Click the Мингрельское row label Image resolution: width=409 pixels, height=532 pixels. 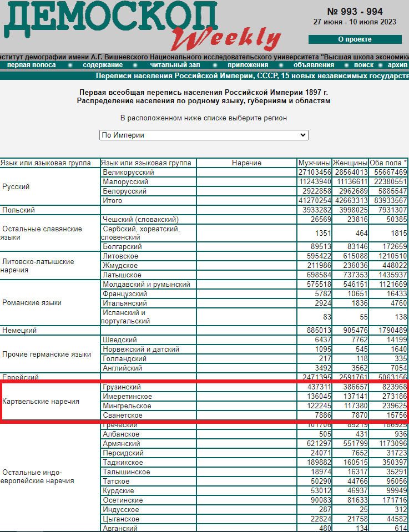[x=127, y=406]
